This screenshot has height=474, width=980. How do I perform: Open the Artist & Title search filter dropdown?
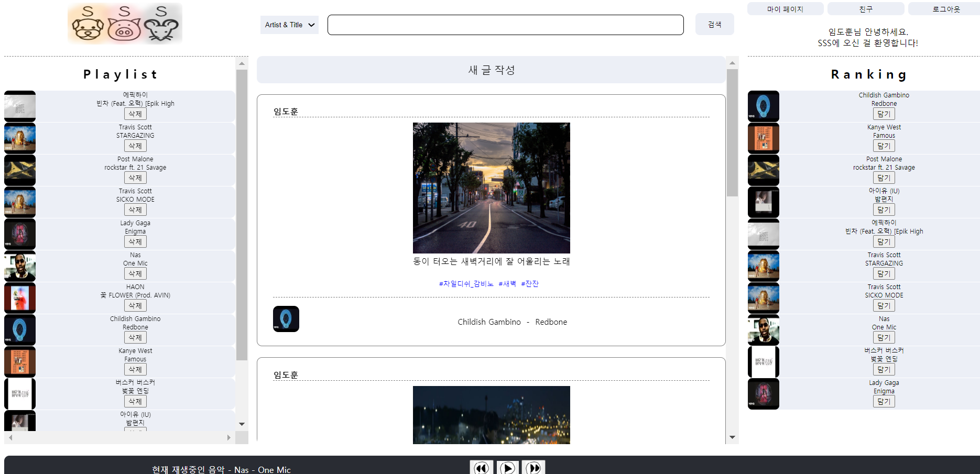(x=289, y=25)
